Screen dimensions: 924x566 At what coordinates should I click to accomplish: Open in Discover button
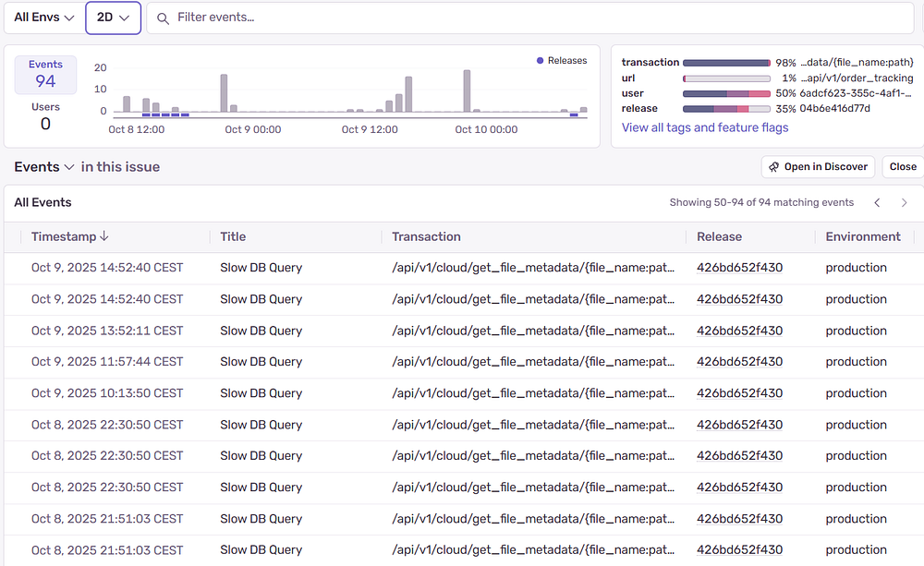[818, 167]
